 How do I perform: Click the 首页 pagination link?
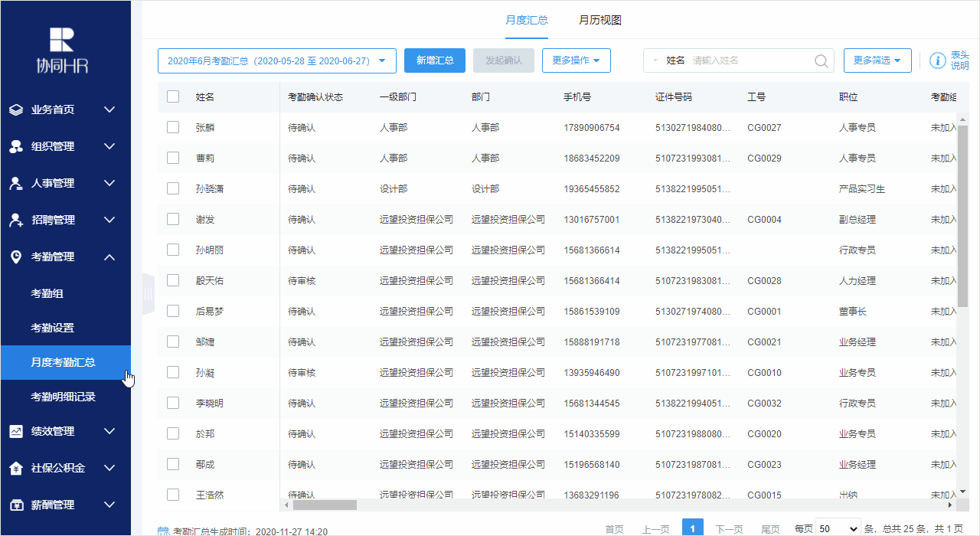click(614, 529)
